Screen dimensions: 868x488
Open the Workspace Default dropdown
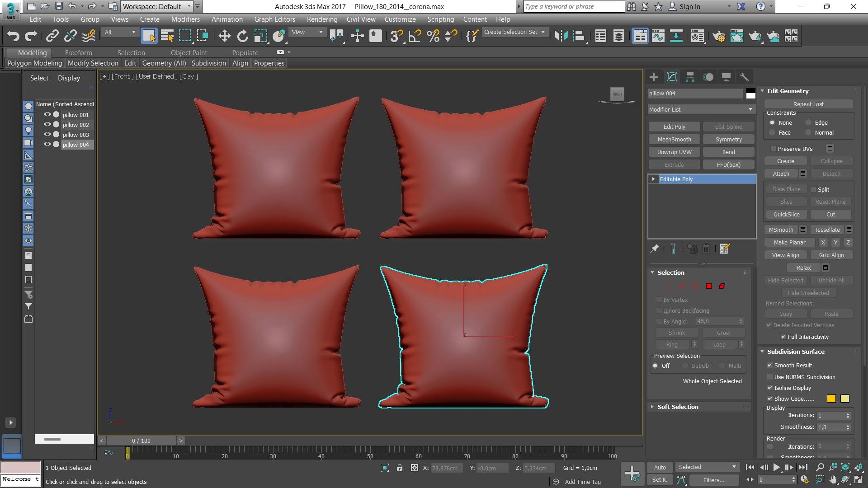click(157, 6)
